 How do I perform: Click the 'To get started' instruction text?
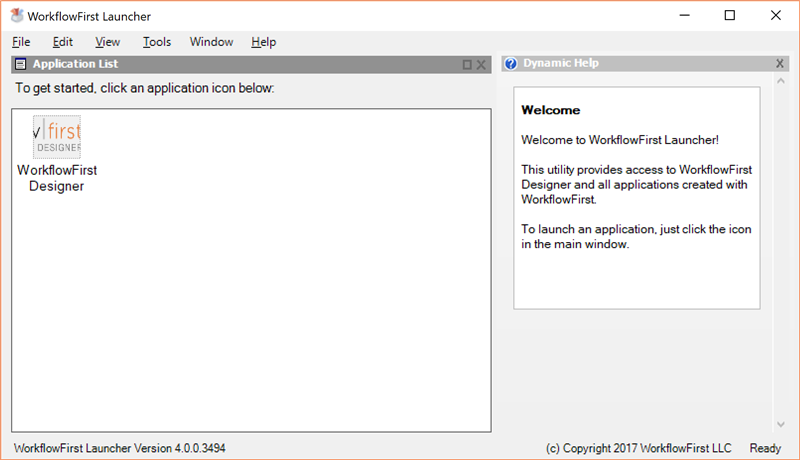[144, 88]
